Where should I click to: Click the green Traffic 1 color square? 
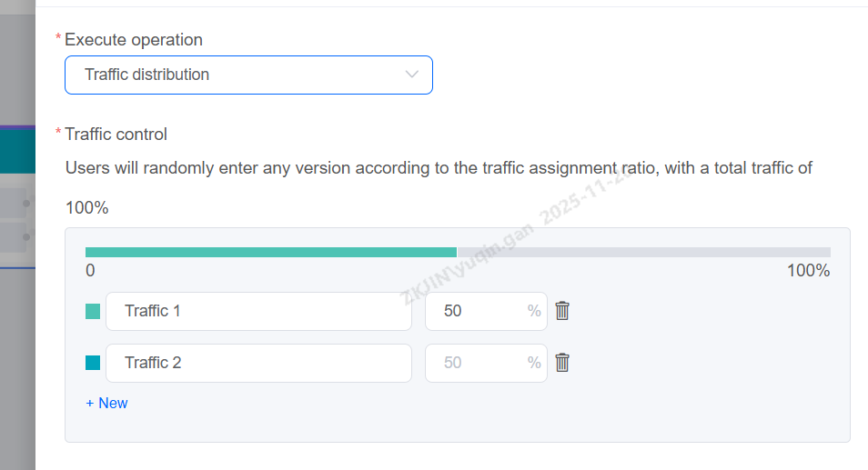point(93,312)
